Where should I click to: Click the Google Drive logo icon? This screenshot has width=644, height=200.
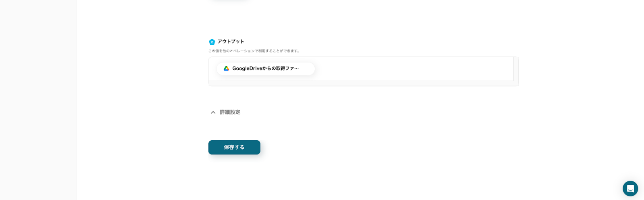point(226,69)
